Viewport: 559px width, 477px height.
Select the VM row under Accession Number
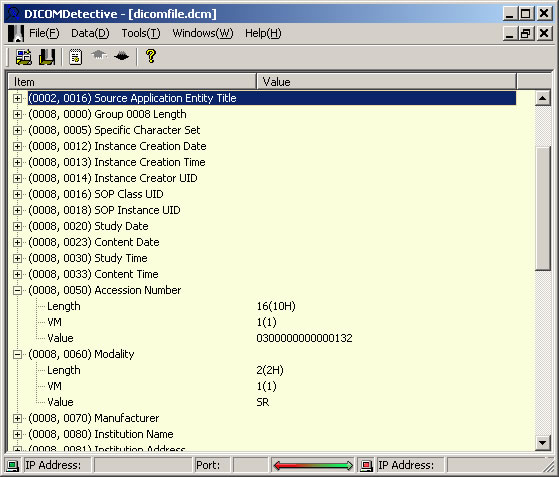pos(55,322)
